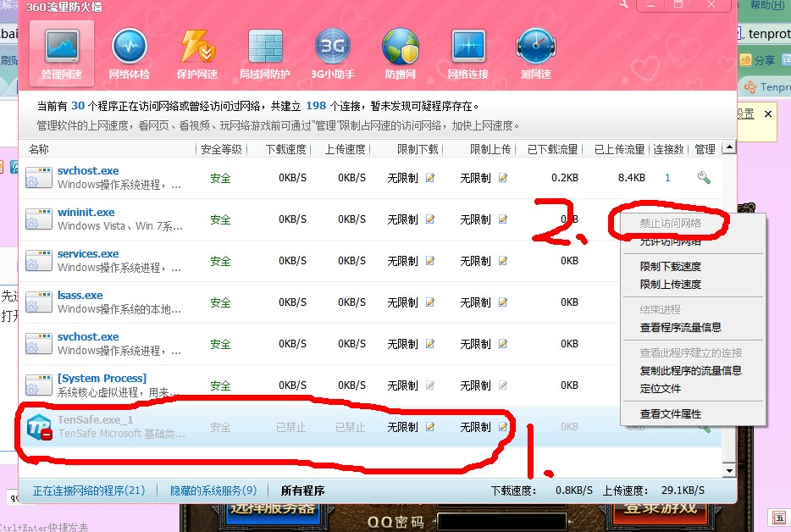
Task: Choose 查看程序流量信息 from context menu
Action: 681,328
